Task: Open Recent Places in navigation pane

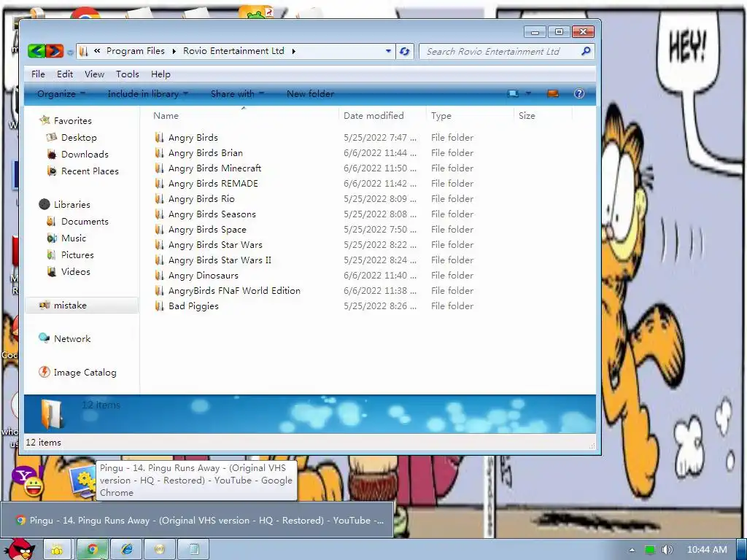Action: click(90, 171)
